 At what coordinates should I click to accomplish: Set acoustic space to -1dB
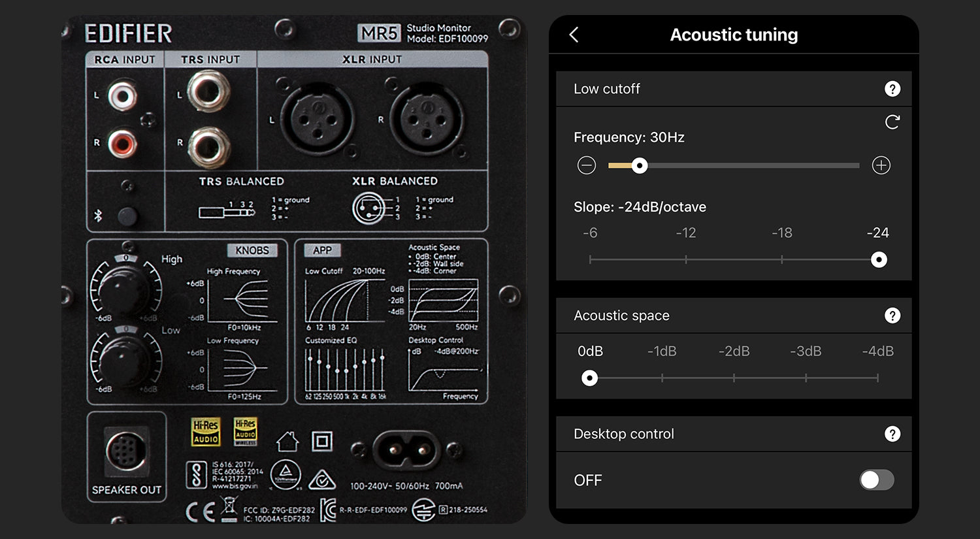662,378
